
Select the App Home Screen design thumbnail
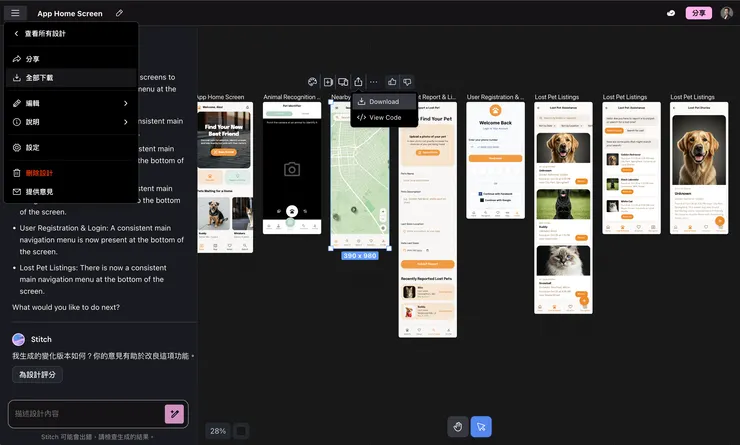(x=225, y=177)
